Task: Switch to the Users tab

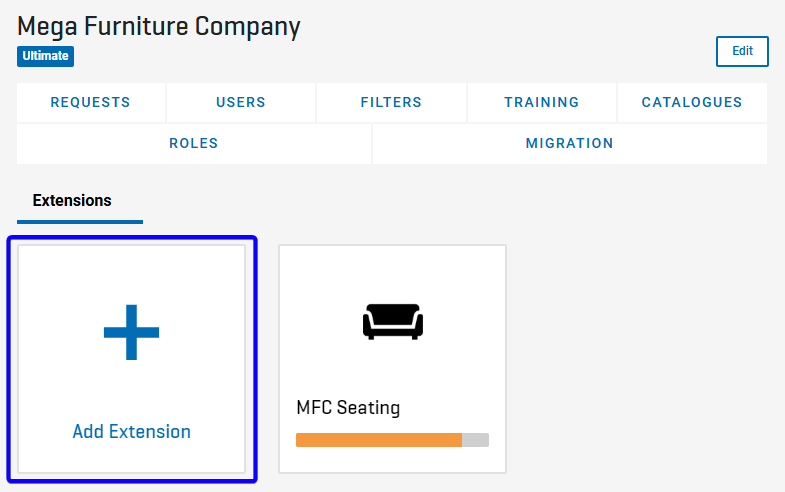Action: click(241, 103)
